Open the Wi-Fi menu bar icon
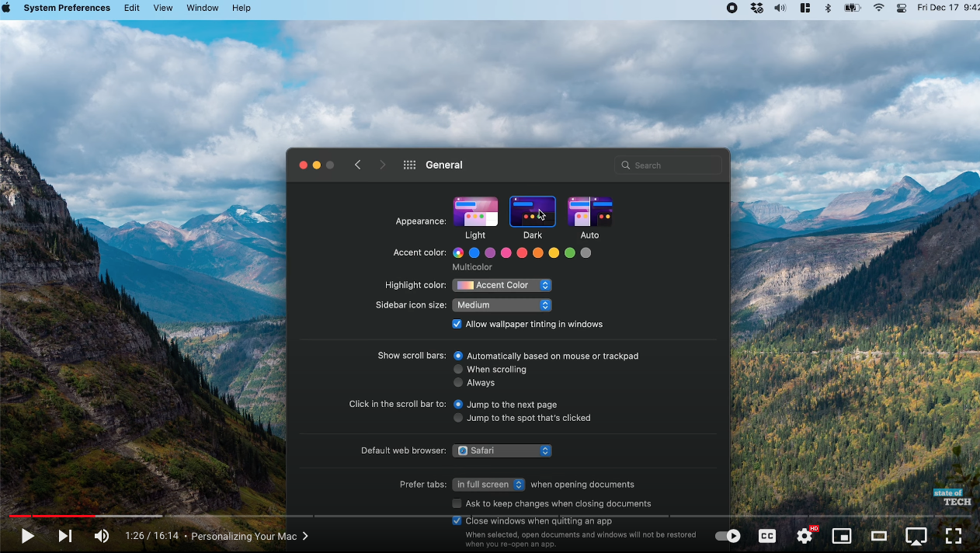The height and width of the screenshot is (553, 980). [x=879, y=8]
